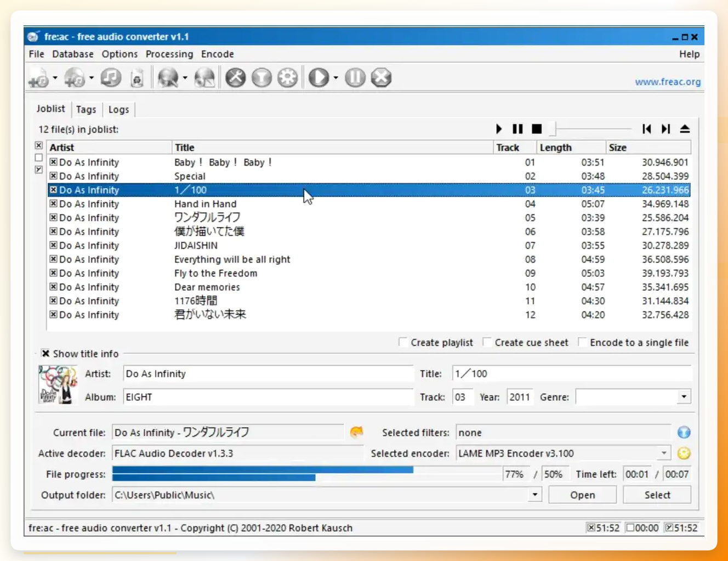Select all joblist entries with the X box
Image resolution: width=728 pixels, height=561 pixels.
pos(38,145)
